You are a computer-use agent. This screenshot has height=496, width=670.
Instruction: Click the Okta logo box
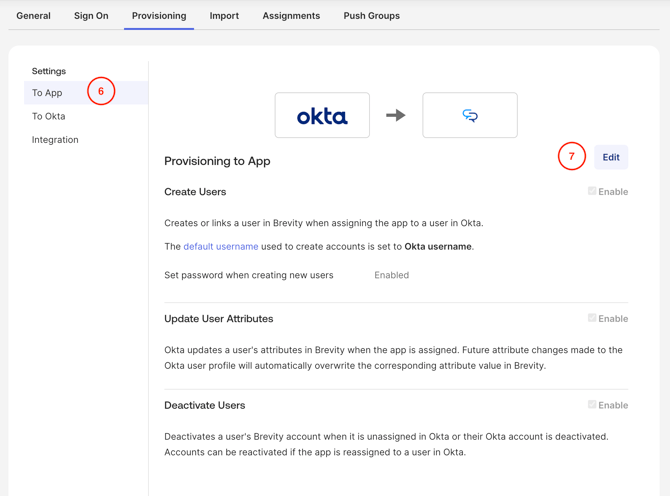point(322,116)
